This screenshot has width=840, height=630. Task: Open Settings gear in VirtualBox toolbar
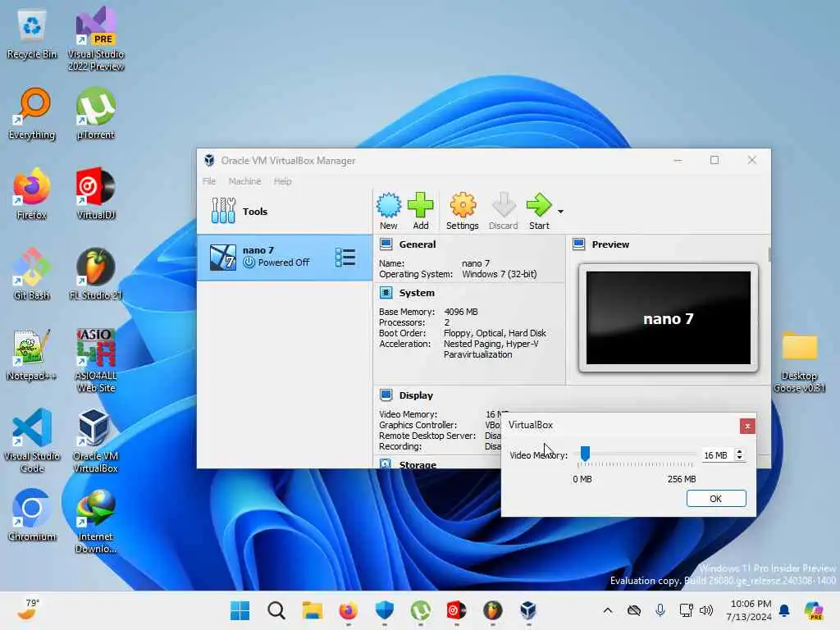(x=463, y=211)
